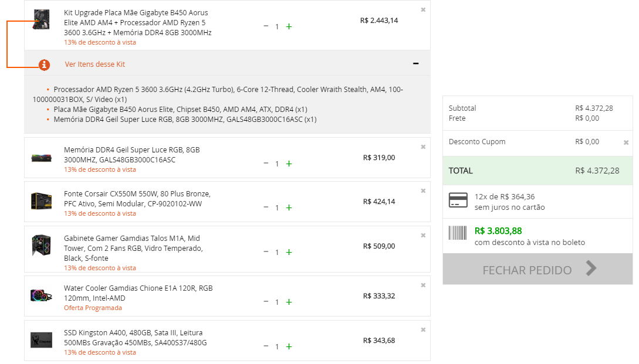Remove the Fonte Corsair CX550M item
The width and height of the screenshot is (639, 364).
click(x=423, y=191)
